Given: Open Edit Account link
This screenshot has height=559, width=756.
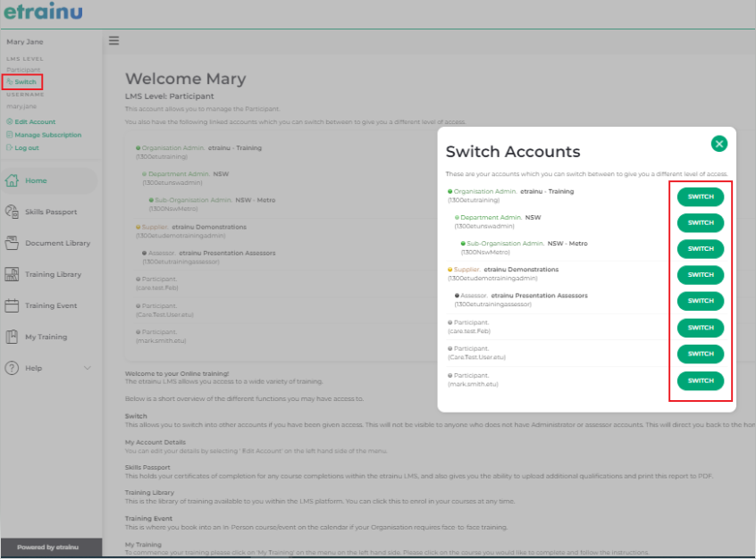Looking at the screenshot, I should coord(31,122).
